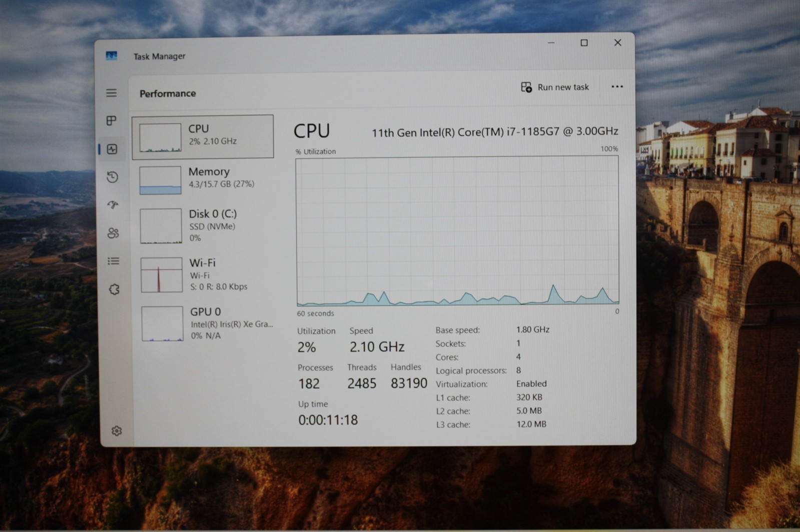Select the Memory performance item

[203, 179]
